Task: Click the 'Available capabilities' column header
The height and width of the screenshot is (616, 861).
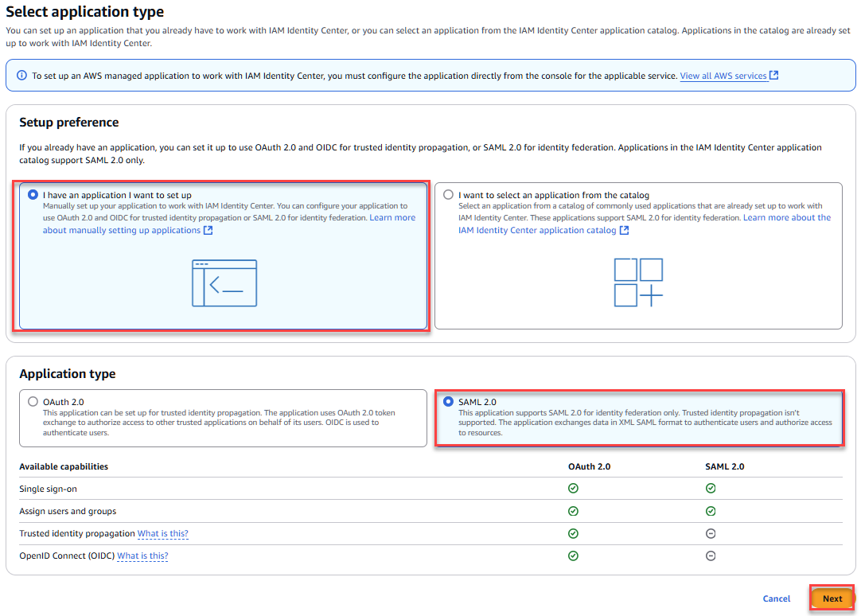Action: 64,466
